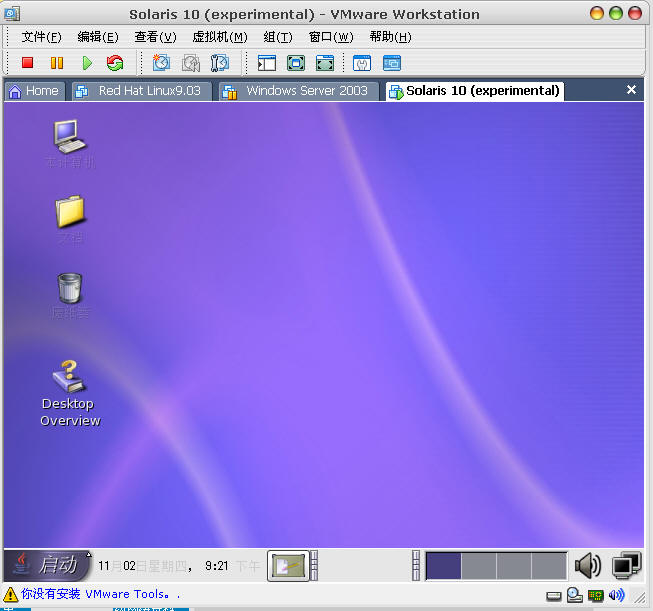Click the Solaris panel volume speaker
Screen dimensions: 653x611
(x=588, y=566)
